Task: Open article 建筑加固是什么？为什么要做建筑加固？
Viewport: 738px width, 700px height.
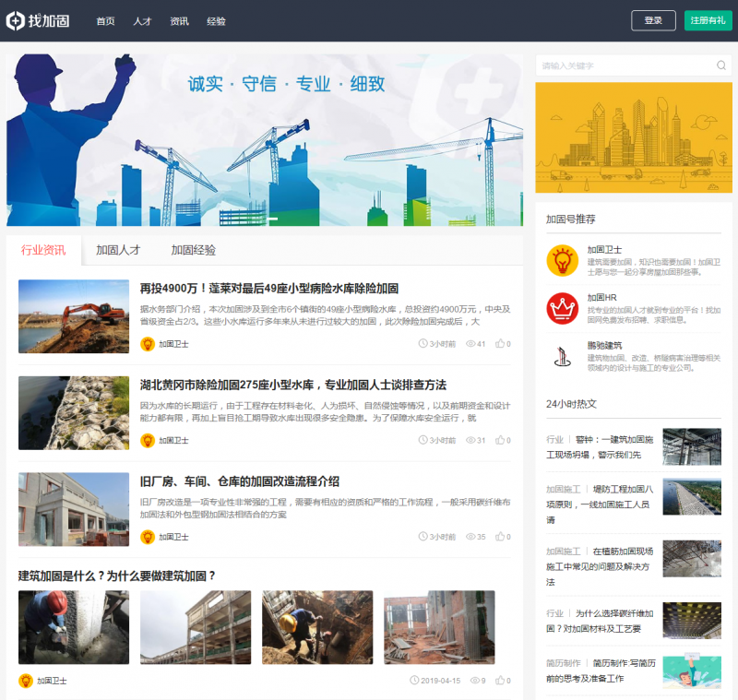Action: 117,575
